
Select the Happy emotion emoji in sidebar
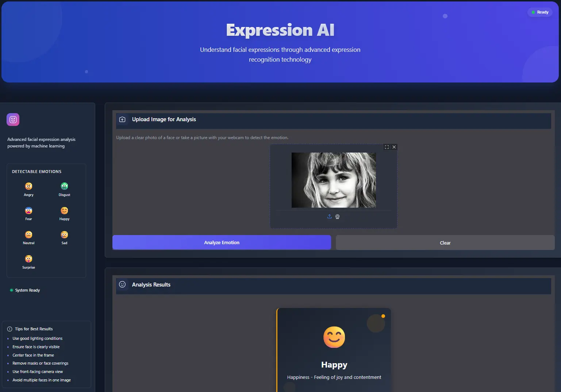click(x=64, y=210)
